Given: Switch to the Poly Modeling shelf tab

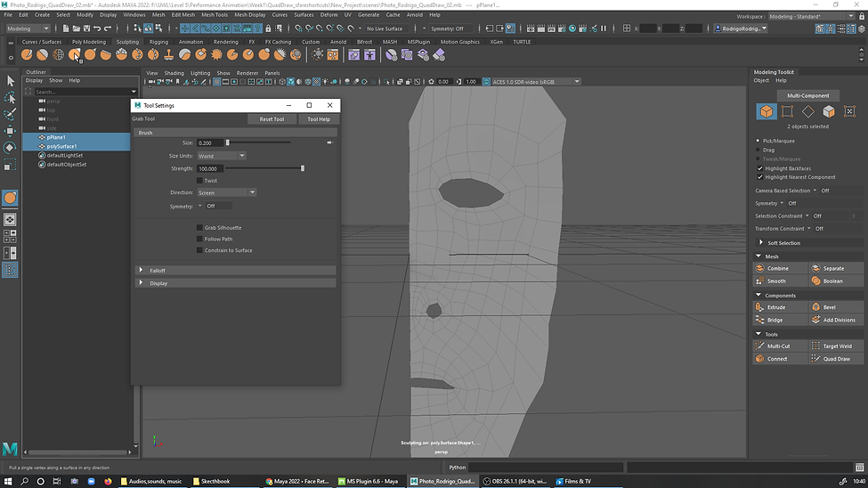Looking at the screenshot, I should point(88,42).
